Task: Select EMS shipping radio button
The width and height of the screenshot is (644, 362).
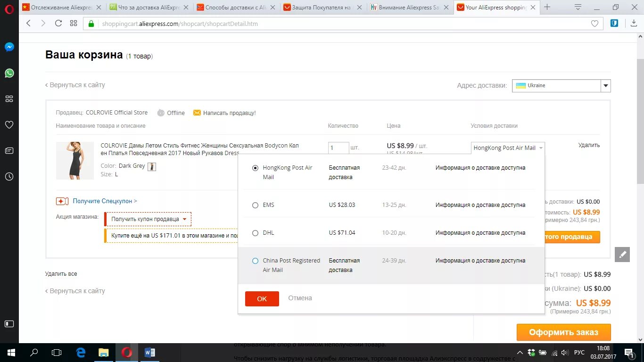Action: point(255,205)
